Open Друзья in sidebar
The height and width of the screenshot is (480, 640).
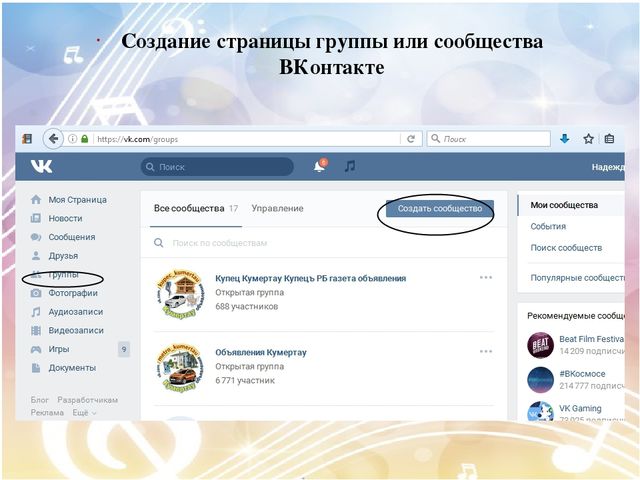click(x=63, y=256)
